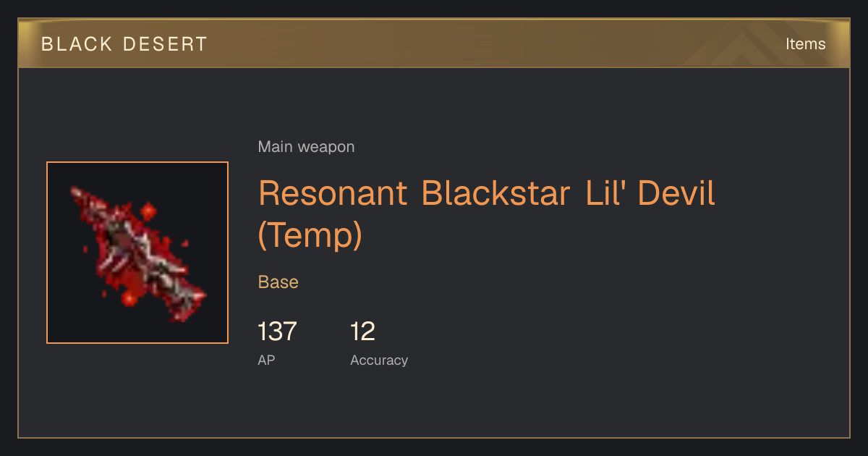The image size is (868, 456).
Task: Click the gold header banner background
Action: (x=434, y=43)
